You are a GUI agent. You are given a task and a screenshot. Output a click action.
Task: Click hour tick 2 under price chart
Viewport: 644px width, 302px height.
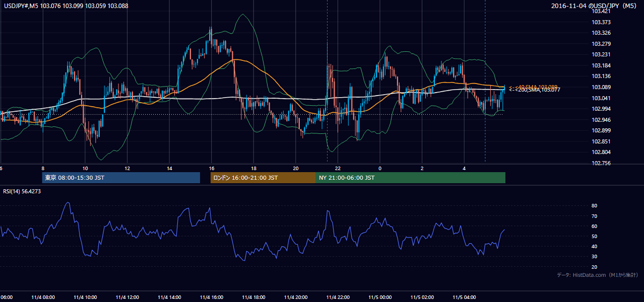click(x=422, y=169)
